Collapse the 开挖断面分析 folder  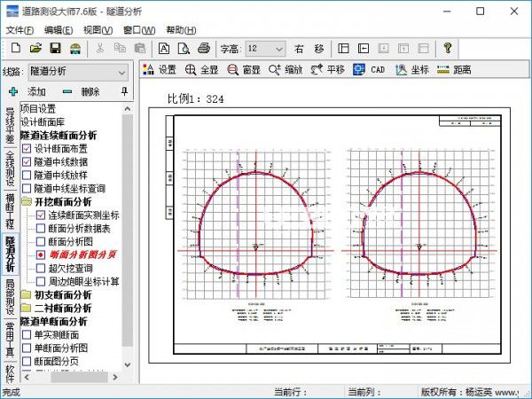click(27, 201)
